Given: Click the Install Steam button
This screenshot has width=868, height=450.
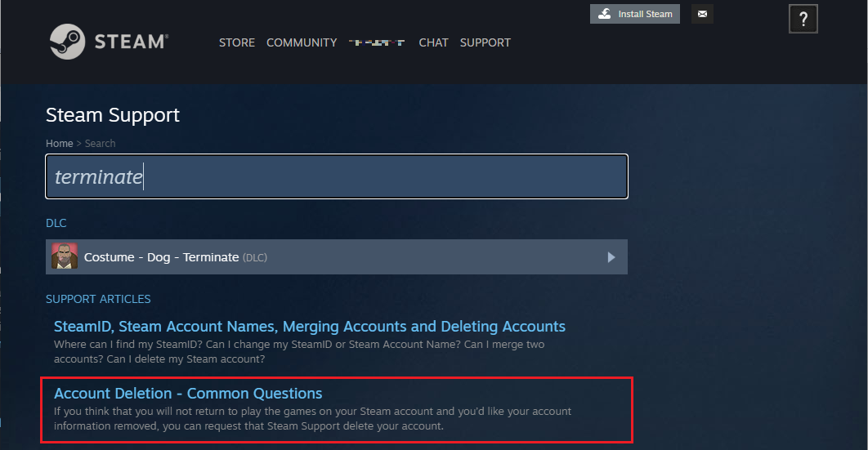Looking at the screenshot, I should coord(634,14).
